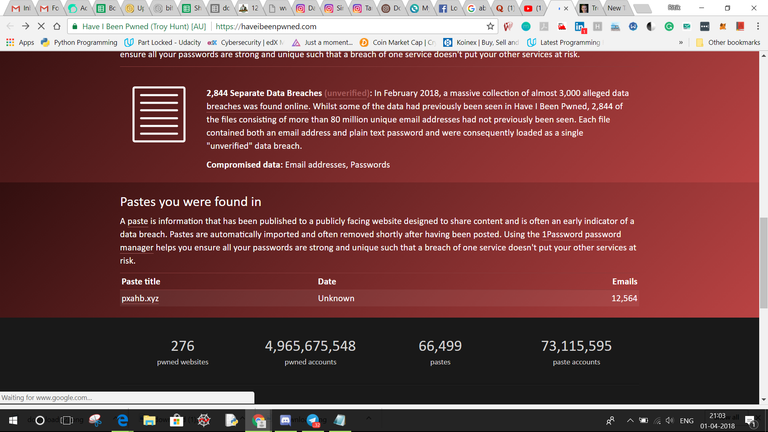Click the '66,499' pastes stat
The image size is (768, 432).
tap(440, 346)
